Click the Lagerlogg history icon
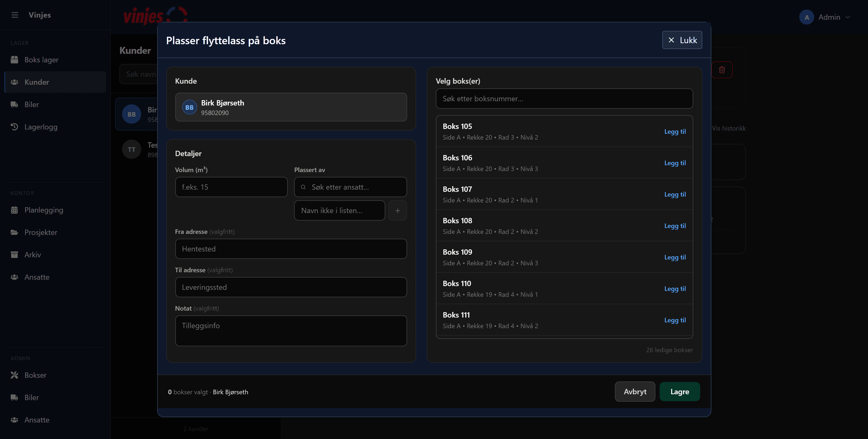The height and width of the screenshot is (439, 868). pos(14,127)
